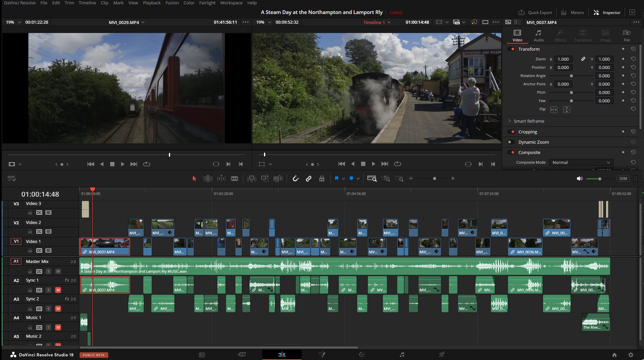644x360 pixels.
Task: Select the Trim Edit Mode tool
Action: coord(208,179)
